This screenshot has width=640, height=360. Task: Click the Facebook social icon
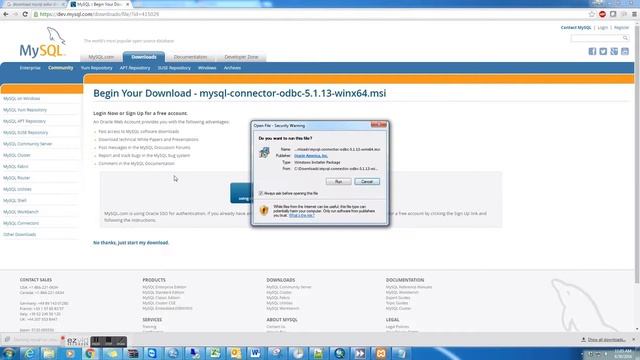[592, 51]
